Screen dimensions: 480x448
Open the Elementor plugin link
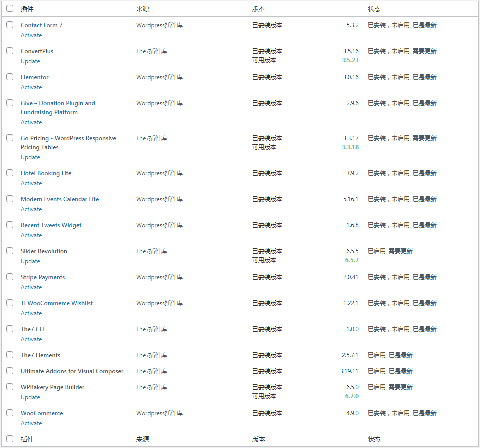(x=35, y=77)
